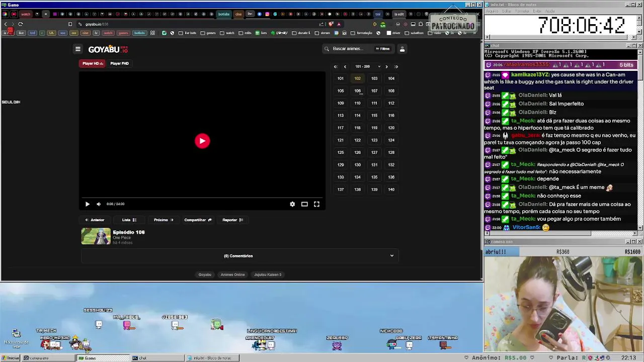Open Notepad Editar menu in info.txt window
Screen dimensions: 644x362
(x=507, y=11)
